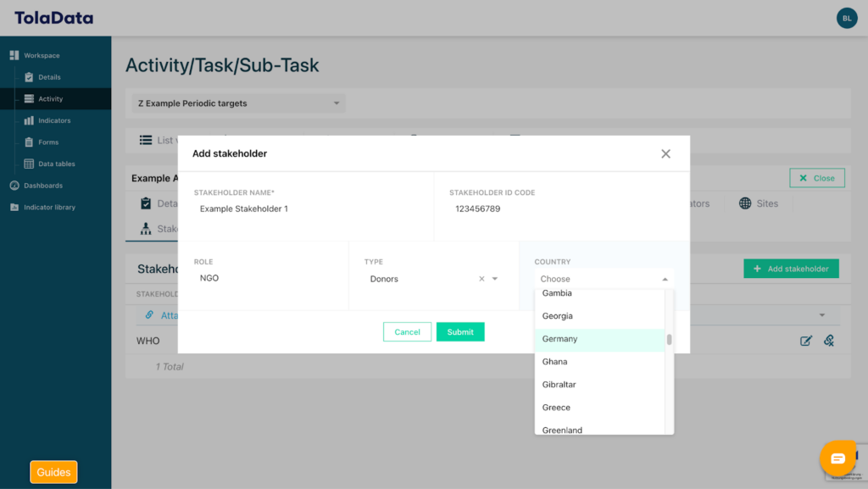Viewport: 868px width, 489px height.
Task: Click the Sites globe icon
Action: (745, 203)
